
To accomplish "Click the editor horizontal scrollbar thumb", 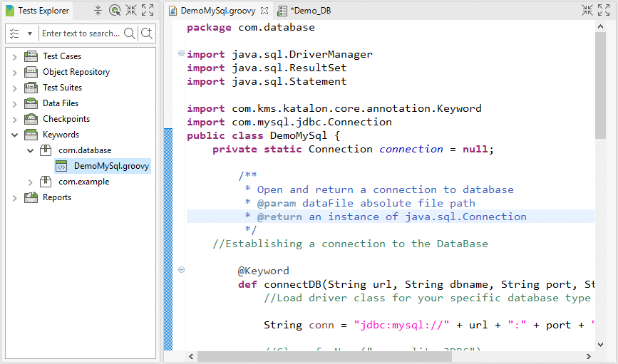I will click(x=324, y=356).
